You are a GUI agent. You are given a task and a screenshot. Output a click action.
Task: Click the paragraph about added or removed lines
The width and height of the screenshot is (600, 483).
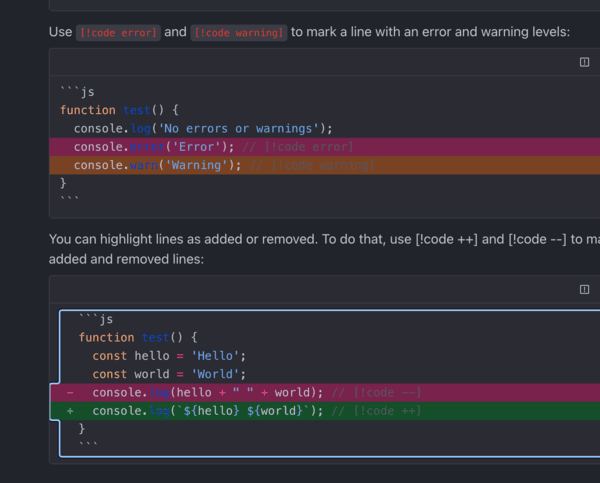click(x=324, y=249)
